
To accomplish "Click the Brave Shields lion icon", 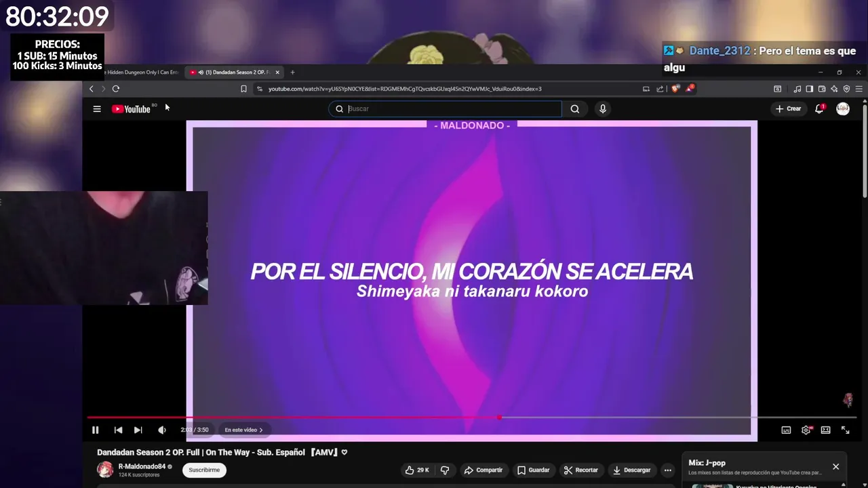I will 675,89.
